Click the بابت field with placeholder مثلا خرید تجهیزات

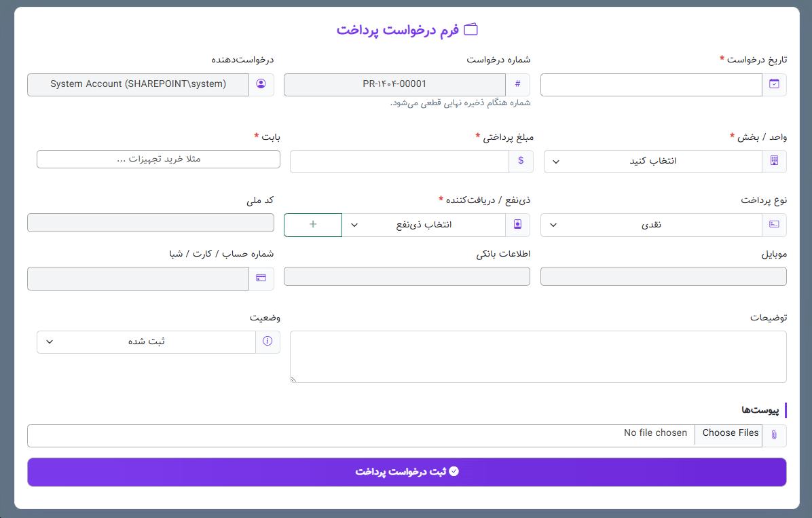[158, 159]
